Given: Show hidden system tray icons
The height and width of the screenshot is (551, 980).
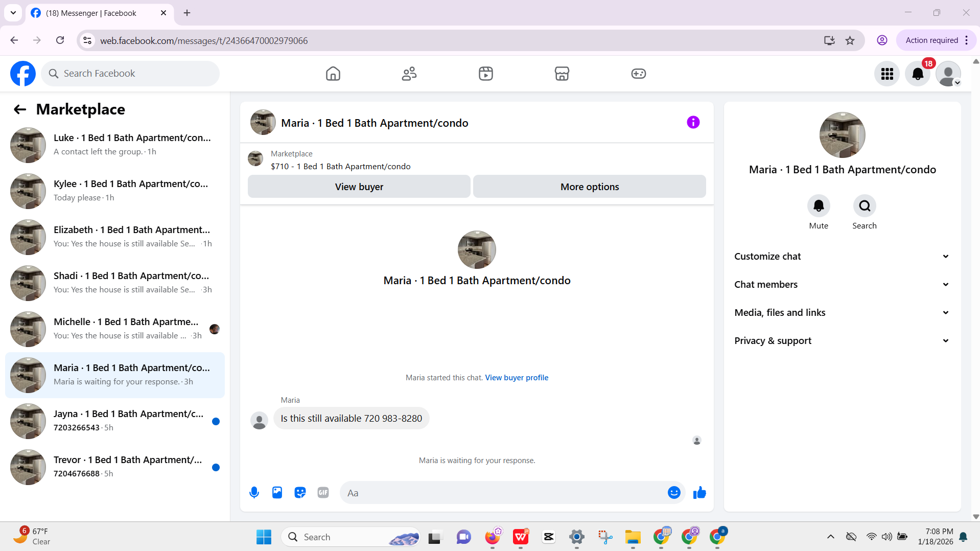Looking at the screenshot, I should click(831, 537).
